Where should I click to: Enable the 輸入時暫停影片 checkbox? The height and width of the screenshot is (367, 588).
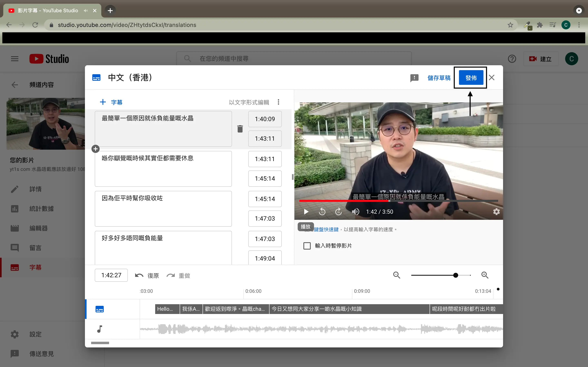pyautogui.click(x=307, y=246)
